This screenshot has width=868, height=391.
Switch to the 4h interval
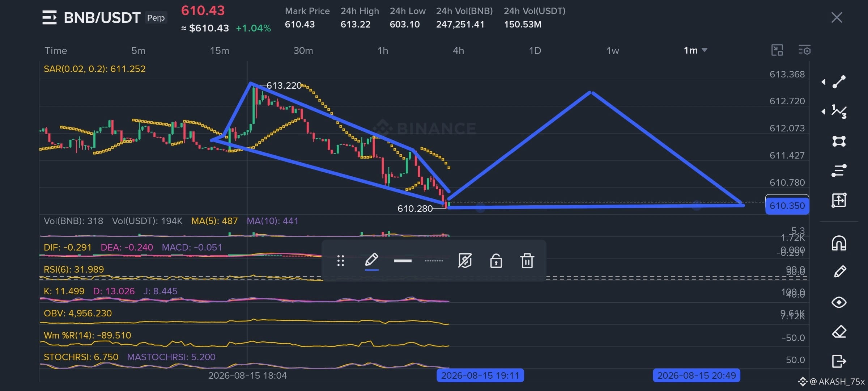(x=458, y=50)
